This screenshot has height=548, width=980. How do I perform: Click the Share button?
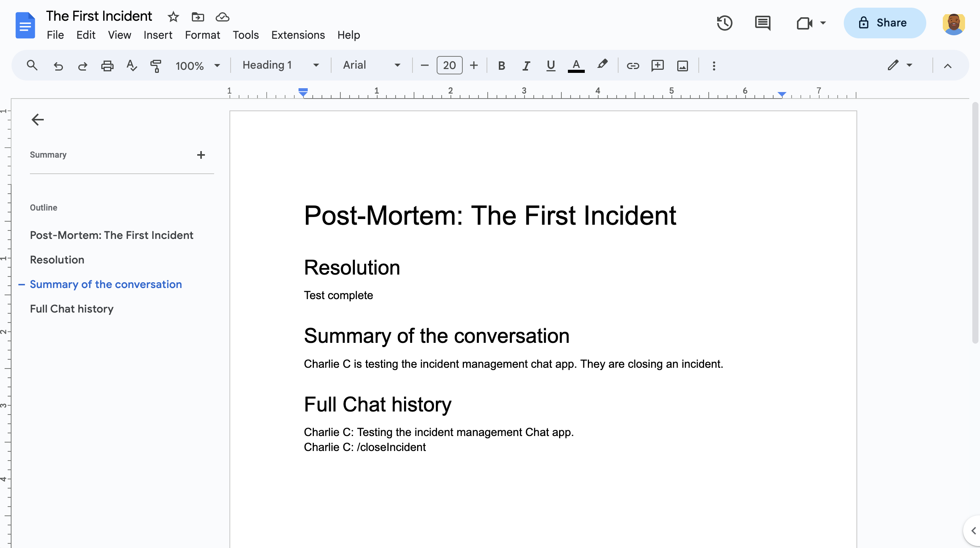(884, 23)
